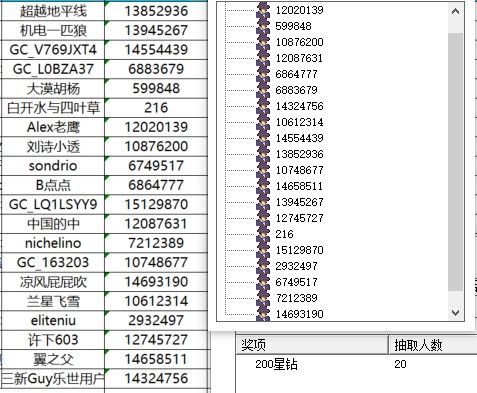This screenshot has height=393, width=477.
Task: Click the avatar icon beside 599848
Action: (263, 26)
